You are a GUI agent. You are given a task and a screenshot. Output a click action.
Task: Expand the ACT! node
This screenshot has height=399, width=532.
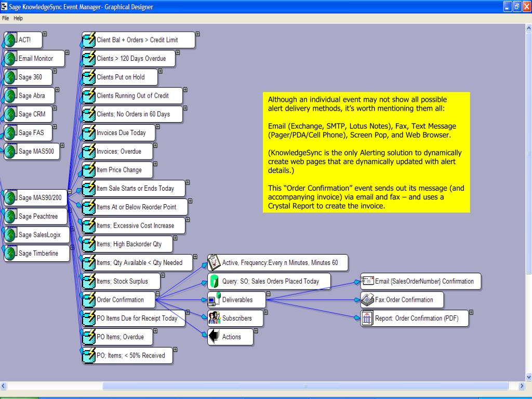click(x=45, y=34)
